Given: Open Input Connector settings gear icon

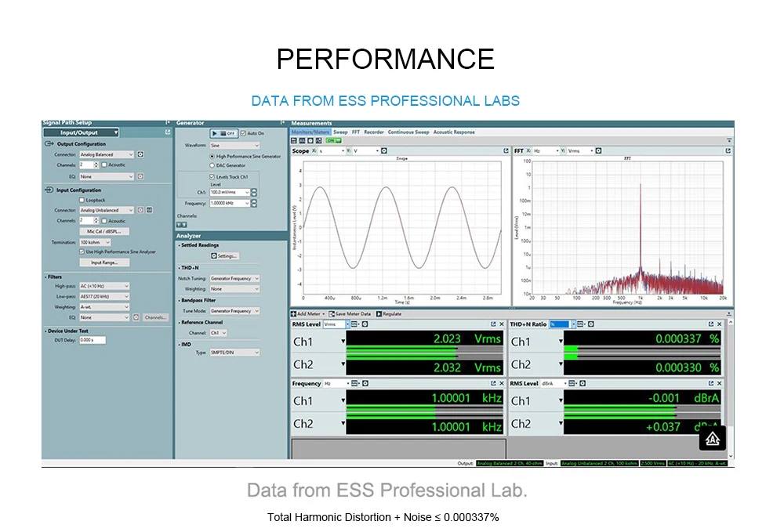Looking at the screenshot, I should (x=140, y=210).
